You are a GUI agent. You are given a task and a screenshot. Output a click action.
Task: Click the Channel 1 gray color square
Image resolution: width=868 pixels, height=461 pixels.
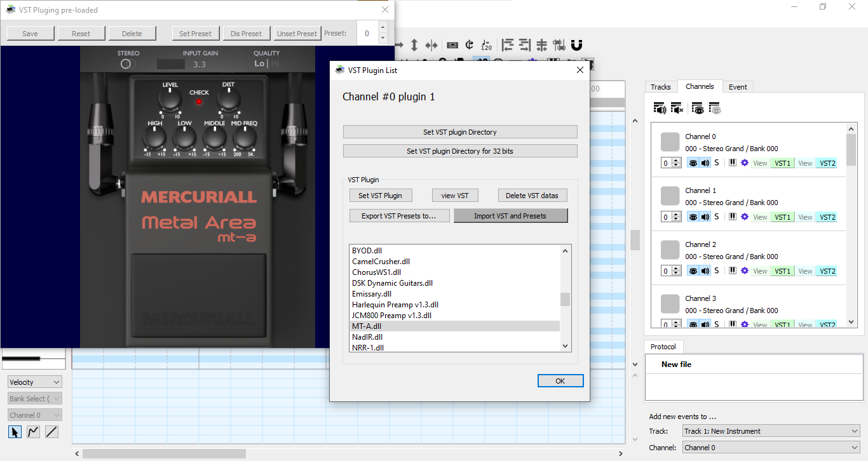[670, 196]
